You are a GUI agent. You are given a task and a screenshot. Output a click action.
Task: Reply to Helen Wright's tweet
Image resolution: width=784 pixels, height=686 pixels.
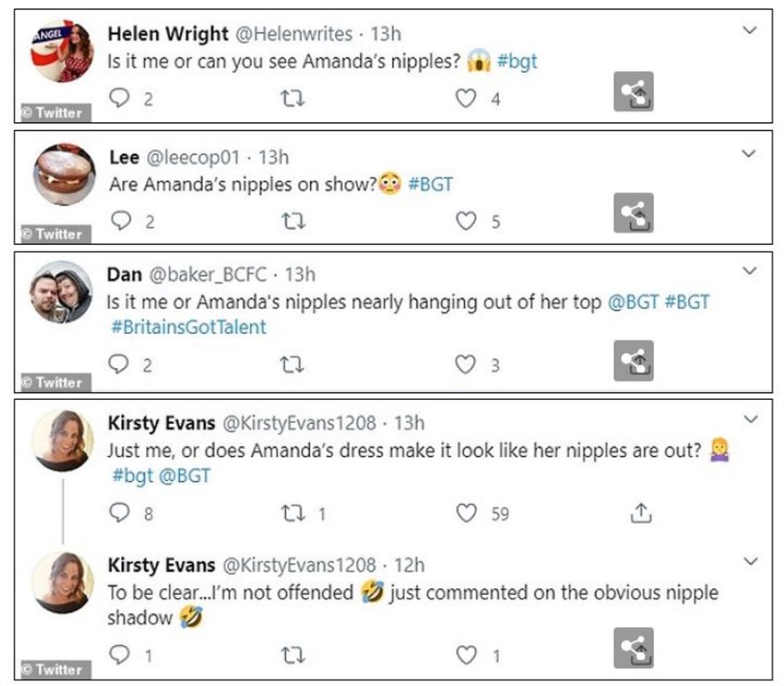pyautogui.click(x=119, y=99)
